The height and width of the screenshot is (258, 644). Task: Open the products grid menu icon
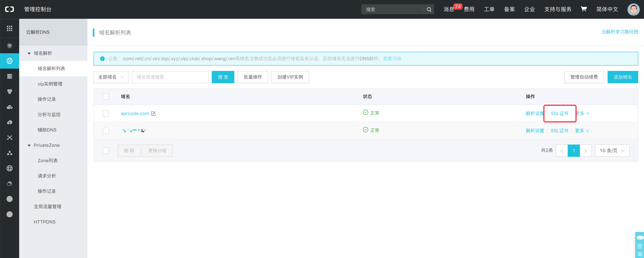coord(10,28)
